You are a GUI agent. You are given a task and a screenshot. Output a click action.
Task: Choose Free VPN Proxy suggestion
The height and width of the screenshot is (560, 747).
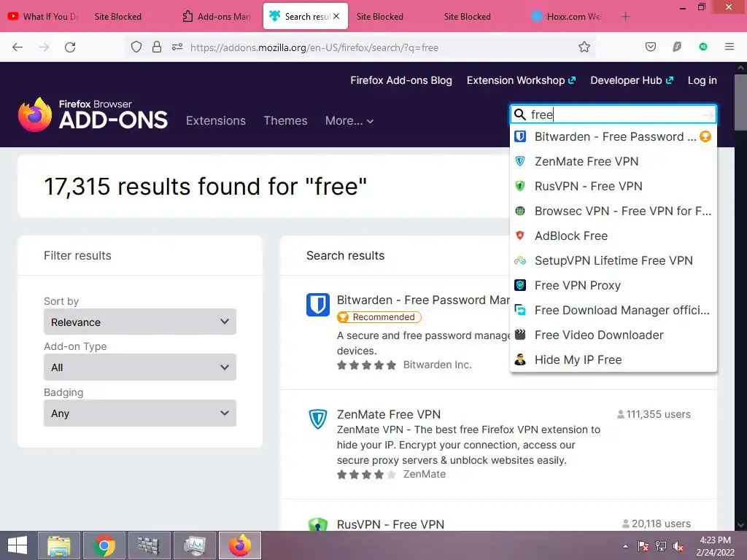[x=613, y=285]
